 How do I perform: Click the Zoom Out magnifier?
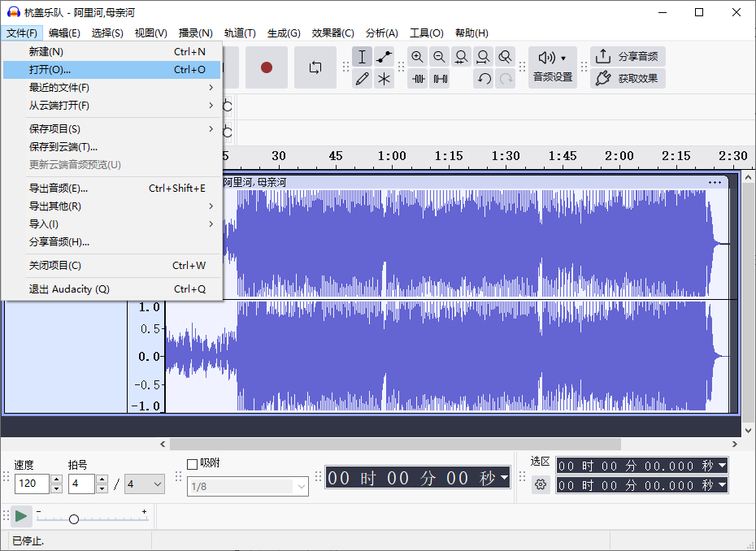click(x=439, y=57)
